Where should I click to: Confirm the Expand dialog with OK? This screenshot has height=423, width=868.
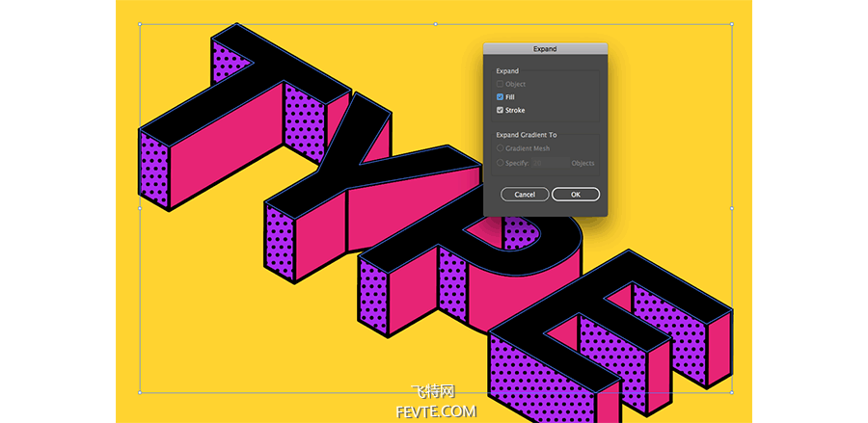(576, 194)
